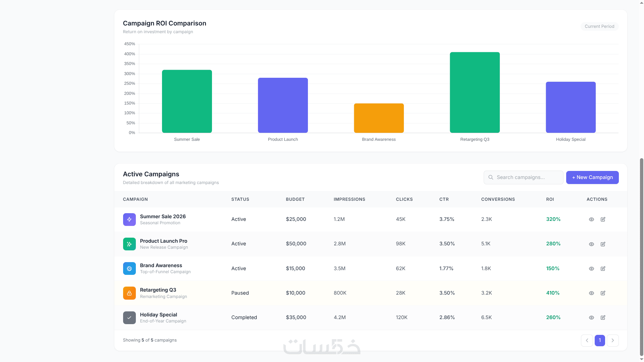
Task: Edit the Product Launch Pro campaign
Action: 603,244
